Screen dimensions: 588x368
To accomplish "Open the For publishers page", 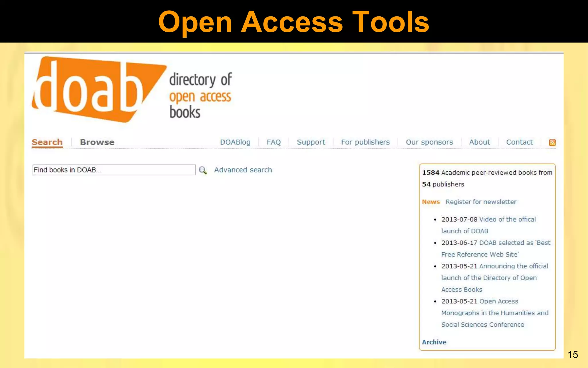I will click(x=365, y=142).
